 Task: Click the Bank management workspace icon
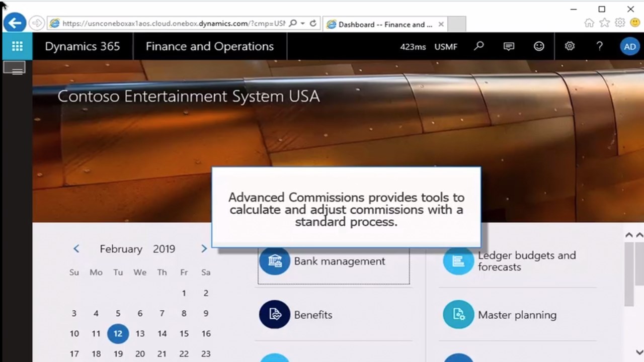[275, 261]
